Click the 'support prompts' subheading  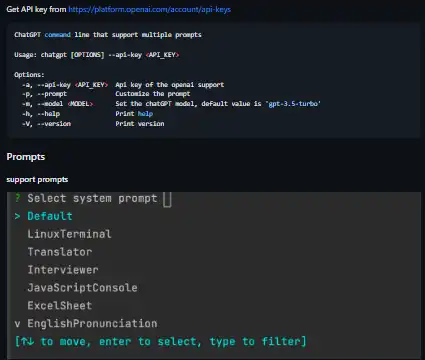(37, 180)
